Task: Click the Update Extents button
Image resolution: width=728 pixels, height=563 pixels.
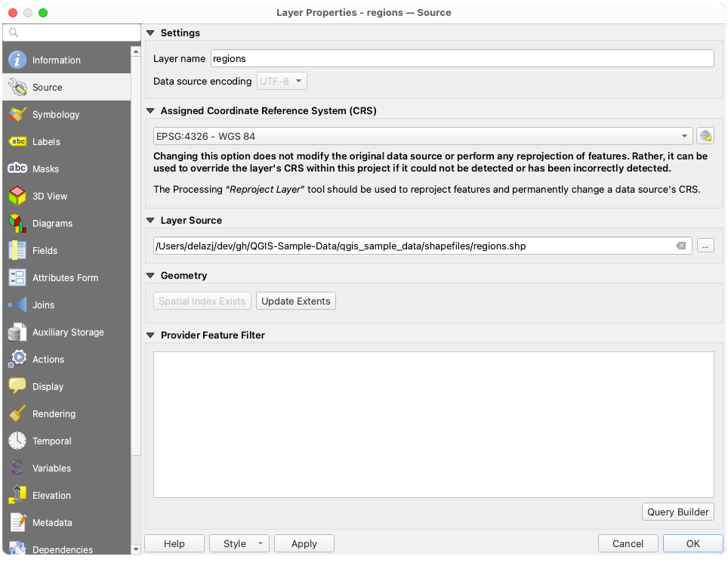Action: pos(295,301)
